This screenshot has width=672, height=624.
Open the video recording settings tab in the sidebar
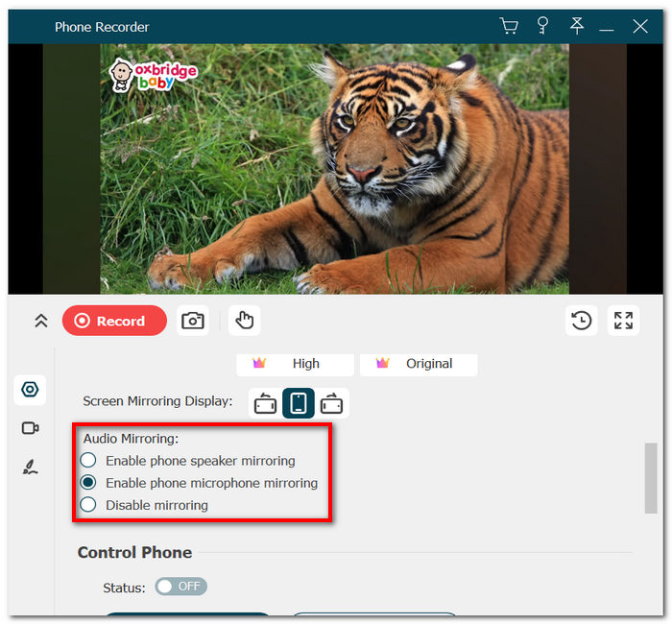30,428
